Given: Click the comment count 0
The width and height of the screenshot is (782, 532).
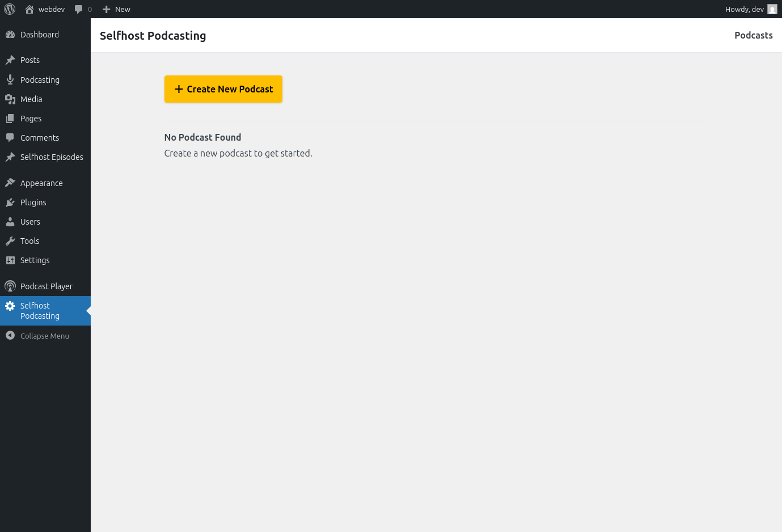Looking at the screenshot, I should pos(90,9).
